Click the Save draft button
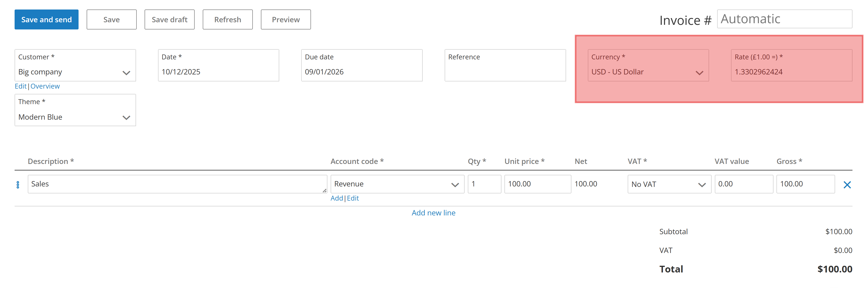This screenshot has height=288, width=868. (169, 19)
